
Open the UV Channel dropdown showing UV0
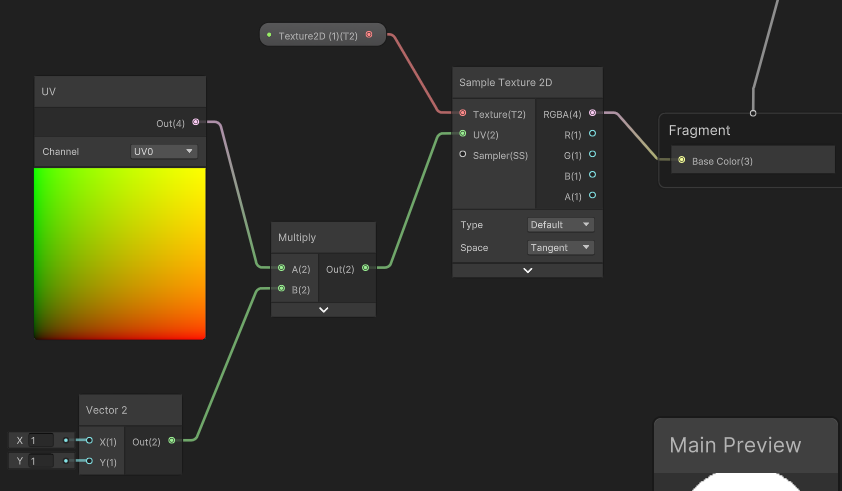tap(163, 151)
